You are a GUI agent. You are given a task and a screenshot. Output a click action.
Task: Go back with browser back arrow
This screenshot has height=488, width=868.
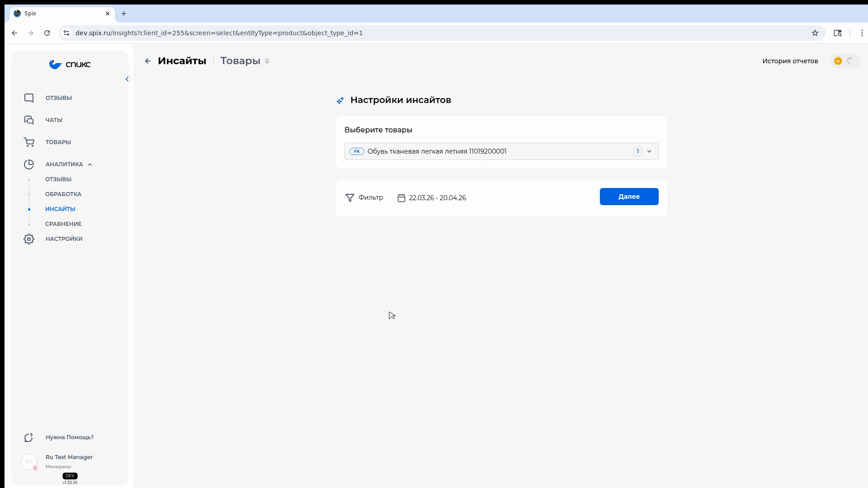(14, 33)
